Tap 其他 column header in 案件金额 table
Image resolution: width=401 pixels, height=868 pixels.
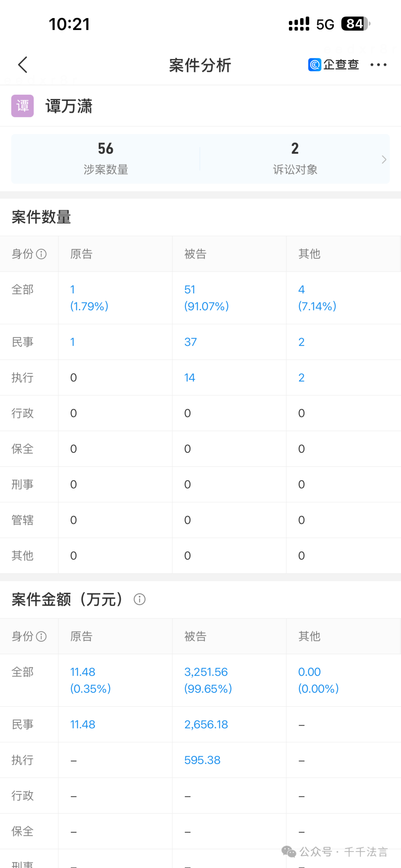(x=309, y=637)
